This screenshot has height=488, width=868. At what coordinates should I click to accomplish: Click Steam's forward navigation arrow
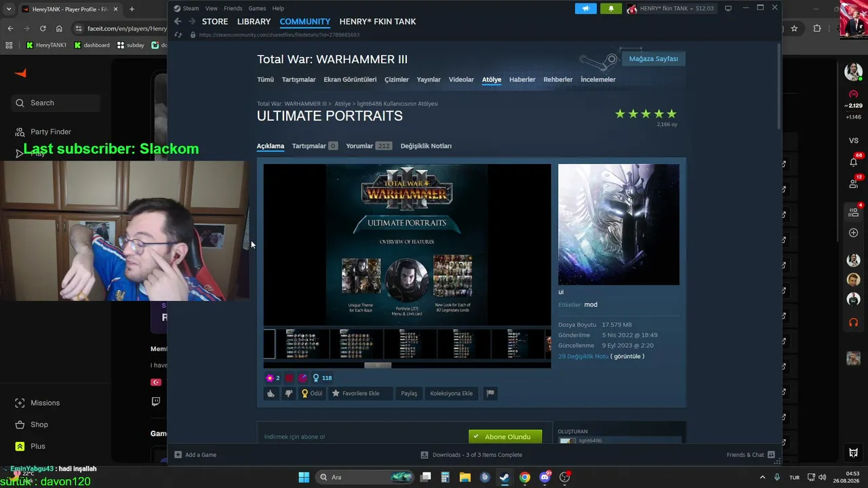click(191, 22)
